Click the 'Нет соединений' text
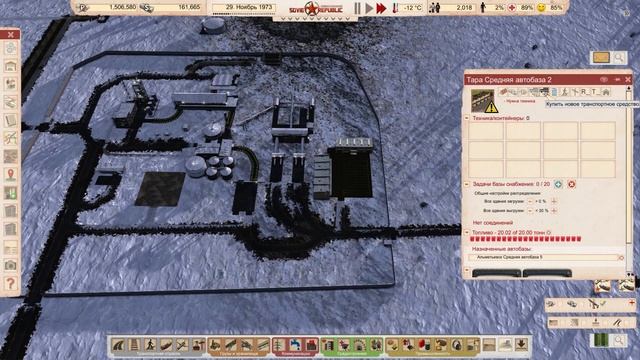Screen dimensions: 640x360 click(x=493, y=223)
